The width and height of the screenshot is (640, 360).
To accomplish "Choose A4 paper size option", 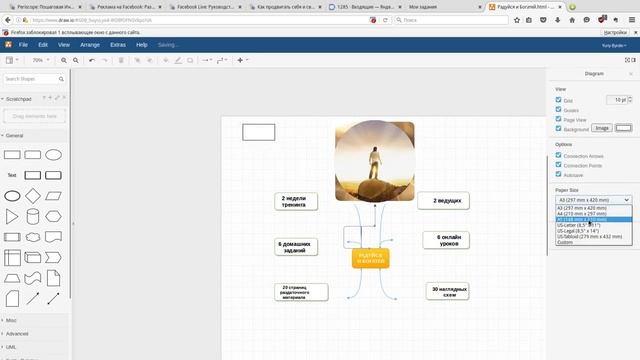I will 593,213.
